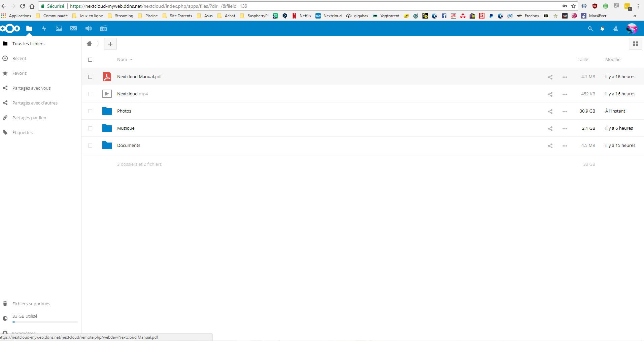
Task: Open the RaspberryPi bookmarks folder
Action: click(254, 16)
